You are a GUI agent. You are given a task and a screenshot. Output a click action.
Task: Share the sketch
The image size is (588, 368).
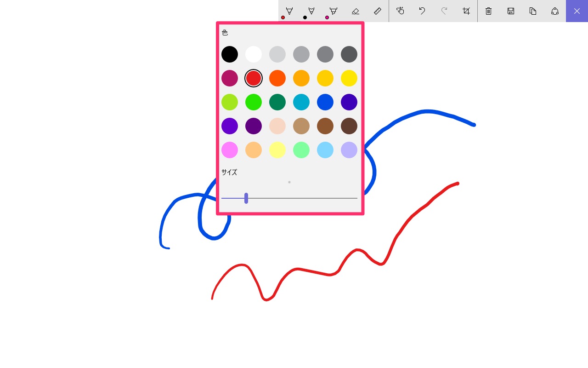555,11
